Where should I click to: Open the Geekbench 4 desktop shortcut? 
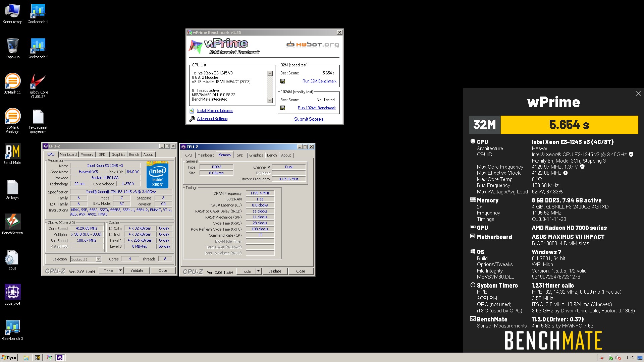[x=38, y=14]
